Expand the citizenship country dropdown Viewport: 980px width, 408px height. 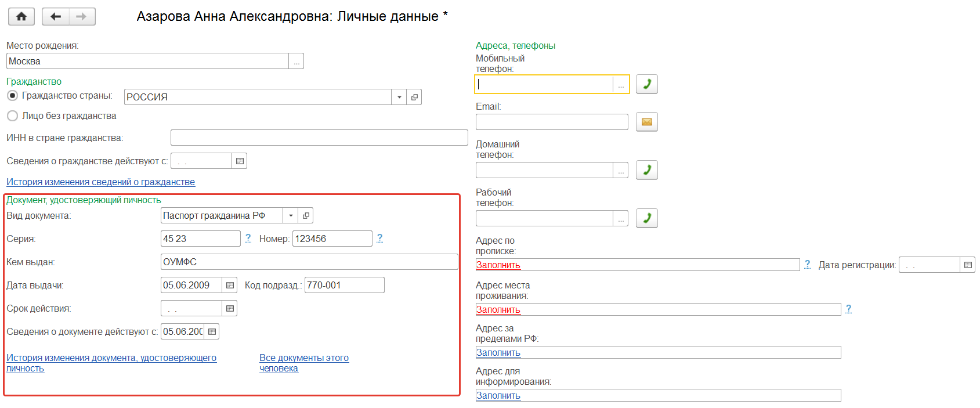click(399, 98)
